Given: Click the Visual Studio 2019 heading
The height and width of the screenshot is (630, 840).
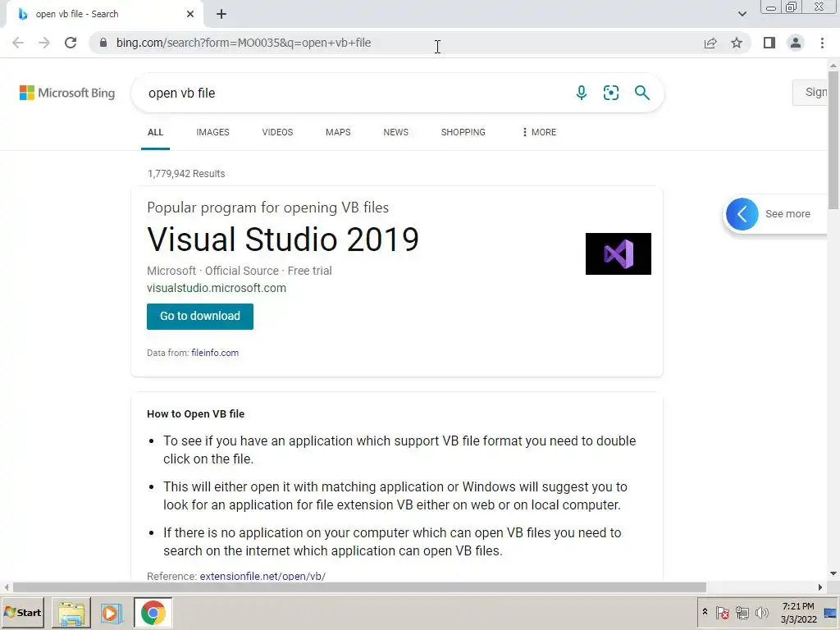Looking at the screenshot, I should 283,239.
